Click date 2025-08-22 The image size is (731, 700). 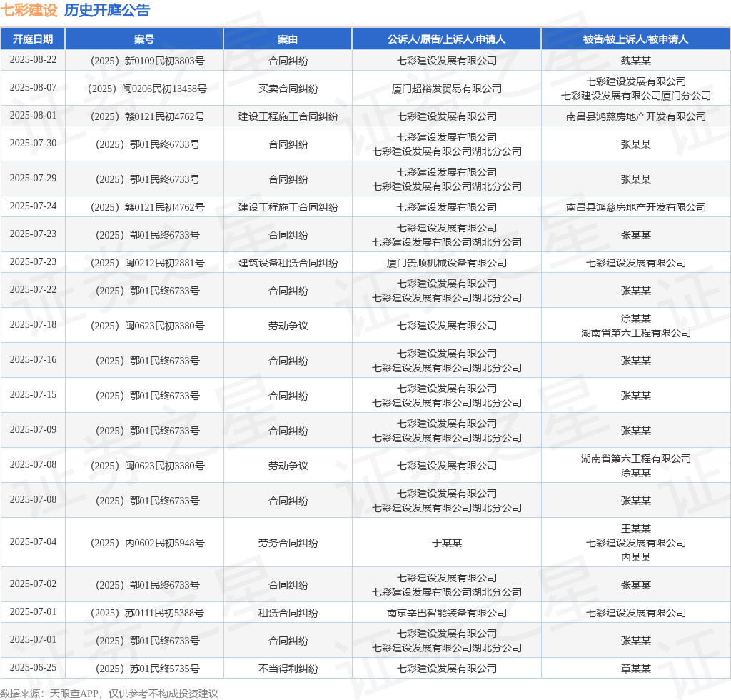pos(33,60)
